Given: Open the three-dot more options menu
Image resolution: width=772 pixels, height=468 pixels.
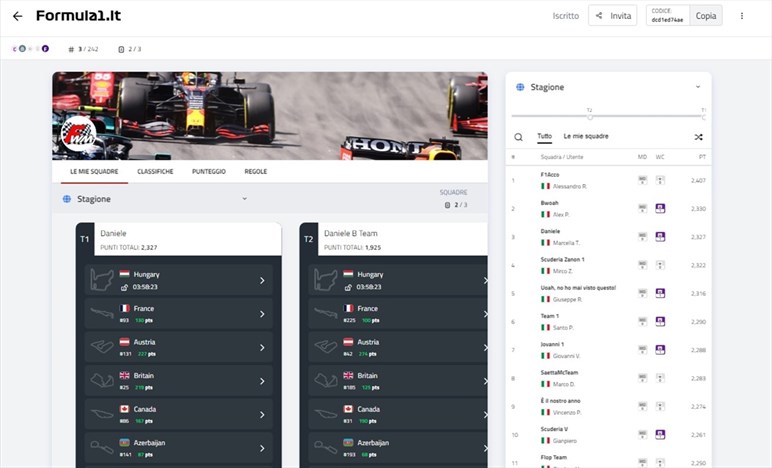Looking at the screenshot, I should click(741, 16).
